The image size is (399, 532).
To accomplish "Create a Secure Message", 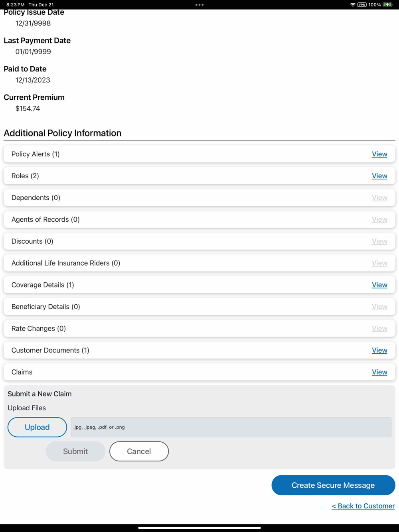I will (333, 485).
